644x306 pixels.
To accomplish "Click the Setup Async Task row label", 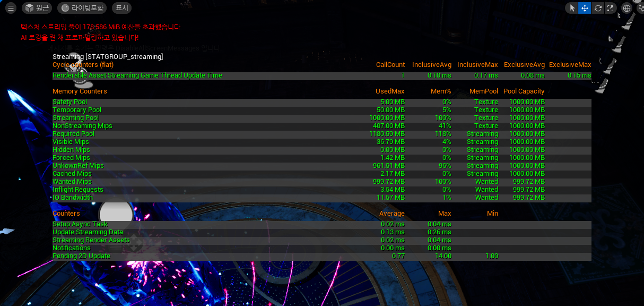I will pos(80,224).
